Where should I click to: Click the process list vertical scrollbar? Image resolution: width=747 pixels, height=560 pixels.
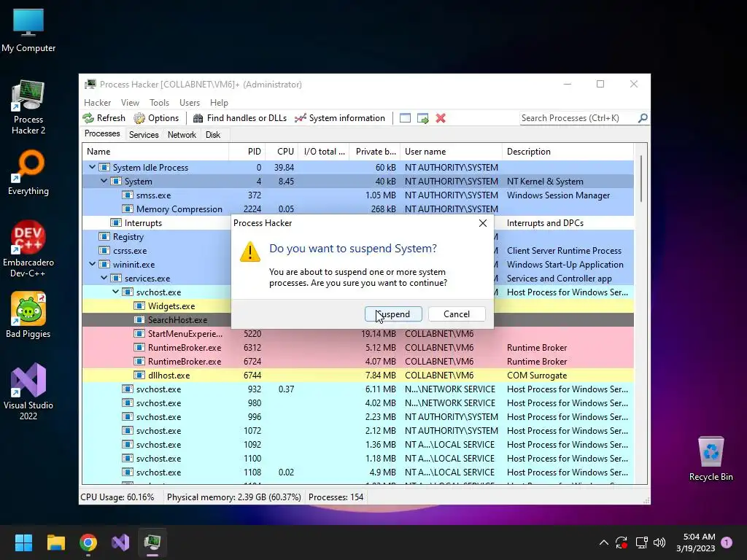coord(641,179)
